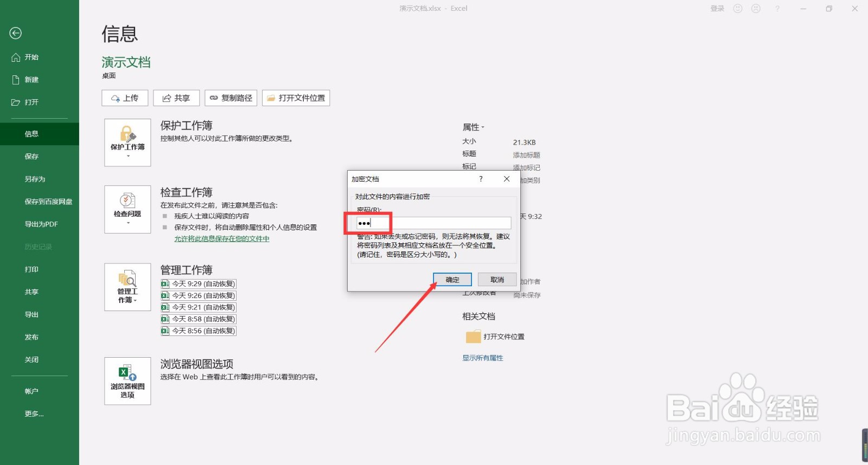Choose 保存到百度网盘 in the sidebar
868x465 pixels.
pos(40,202)
